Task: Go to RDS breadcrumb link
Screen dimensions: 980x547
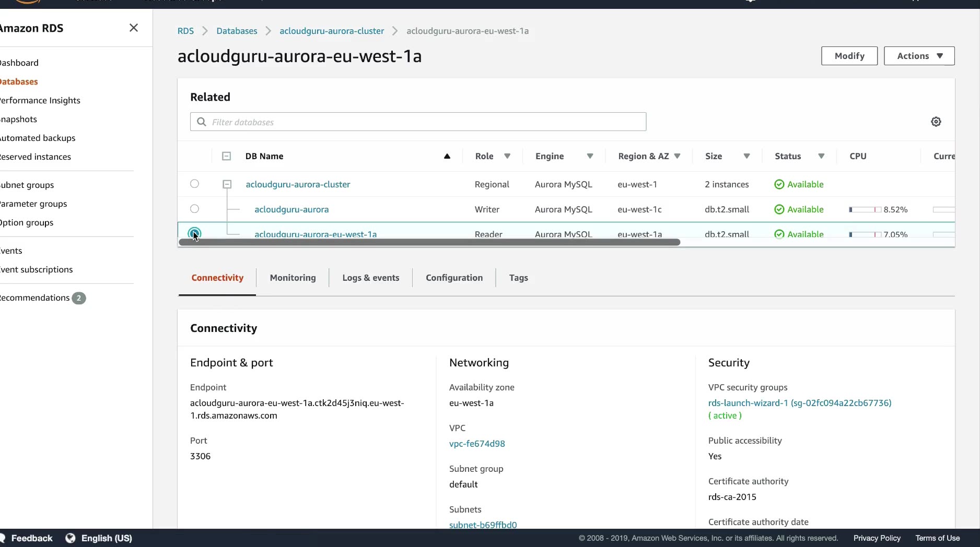Action: [x=185, y=31]
